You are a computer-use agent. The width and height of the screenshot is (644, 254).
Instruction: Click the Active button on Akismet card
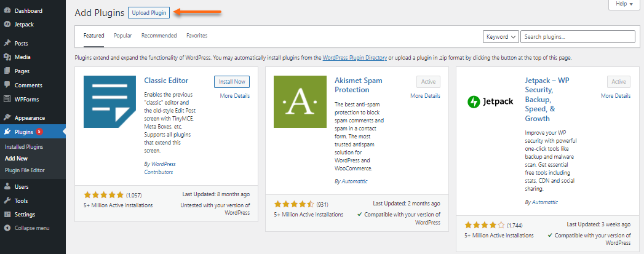[x=428, y=82]
